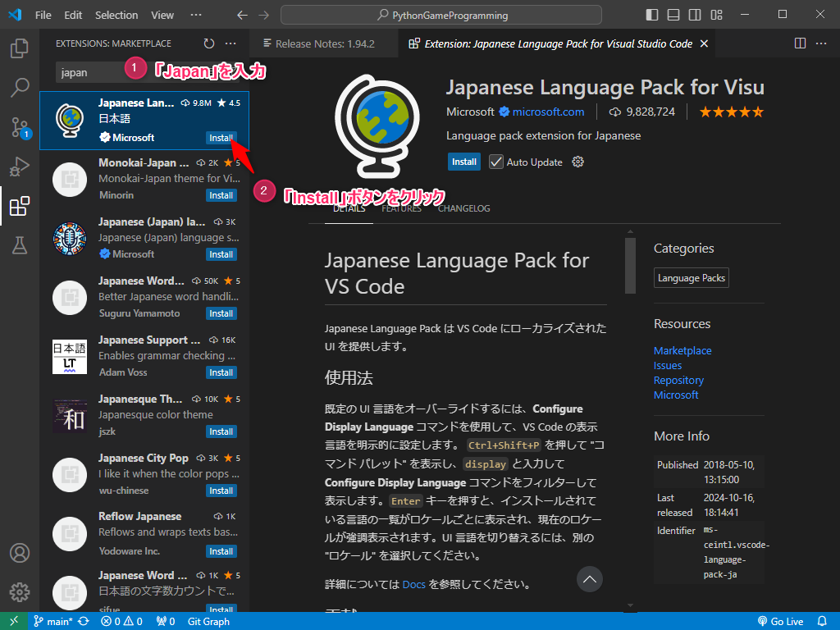Open the Search view in activity bar

pyautogui.click(x=20, y=87)
